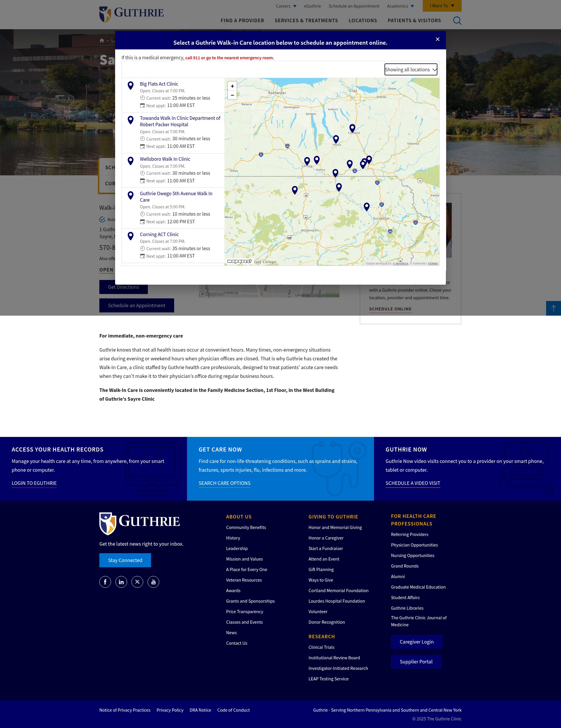Click Schedule Online link
561x728 pixels.
[x=390, y=309]
